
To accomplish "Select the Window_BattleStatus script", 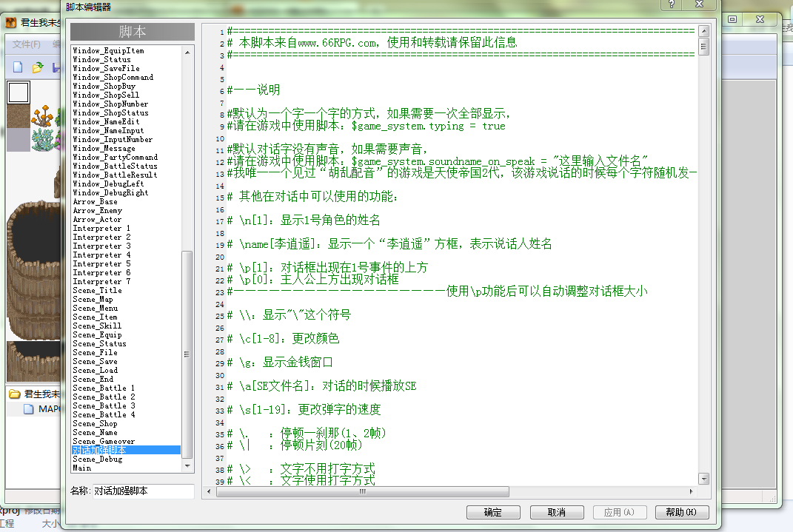I will click(x=116, y=166).
